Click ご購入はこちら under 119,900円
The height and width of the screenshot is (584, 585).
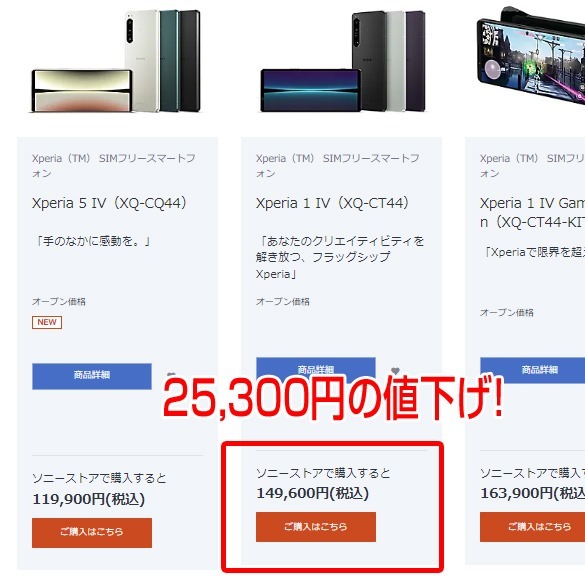92,533
